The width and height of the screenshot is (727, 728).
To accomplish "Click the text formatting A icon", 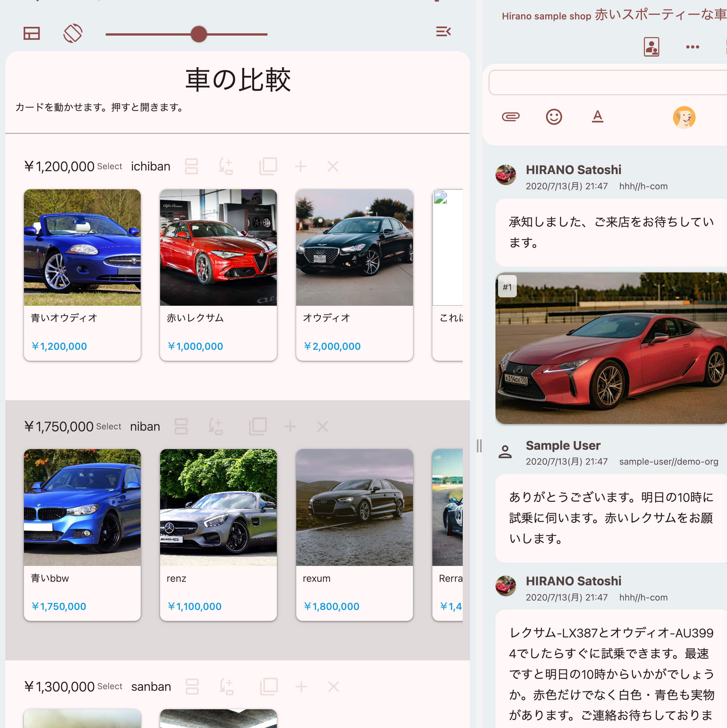I will (597, 117).
